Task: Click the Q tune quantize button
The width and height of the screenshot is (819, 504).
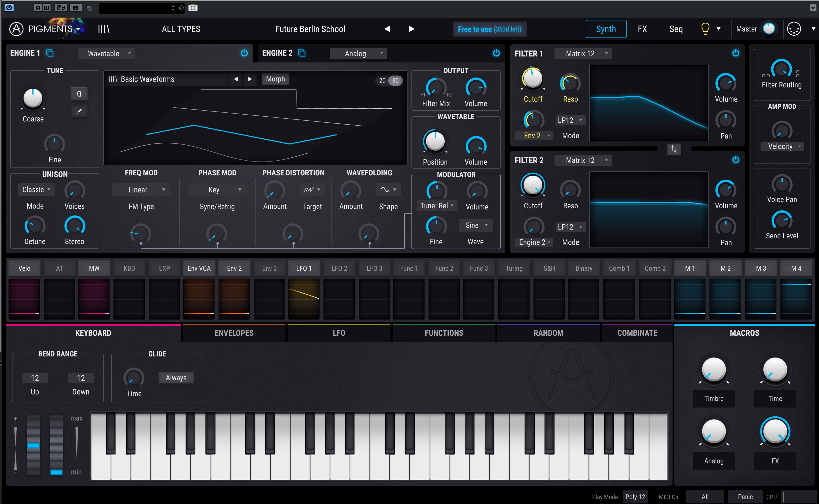Action: point(79,94)
